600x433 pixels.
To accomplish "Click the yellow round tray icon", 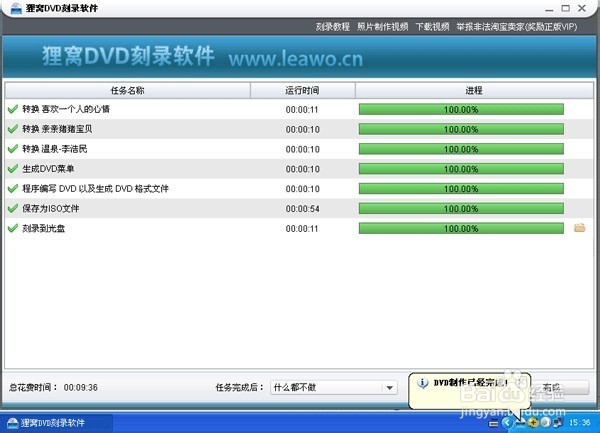I will (x=533, y=422).
